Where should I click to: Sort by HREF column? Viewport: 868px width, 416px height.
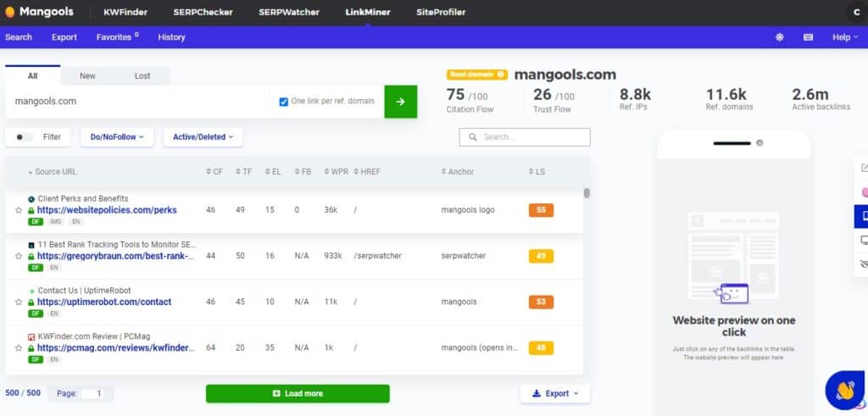coord(367,171)
